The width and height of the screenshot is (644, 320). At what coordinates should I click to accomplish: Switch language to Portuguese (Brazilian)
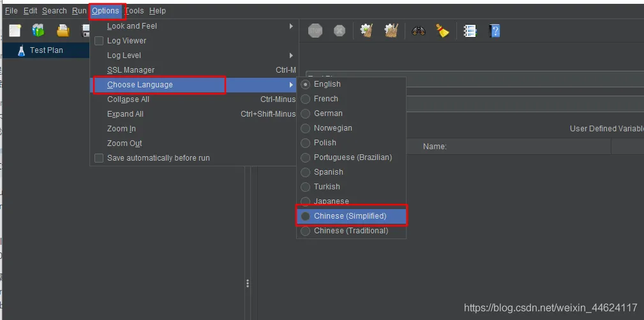pos(351,157)
